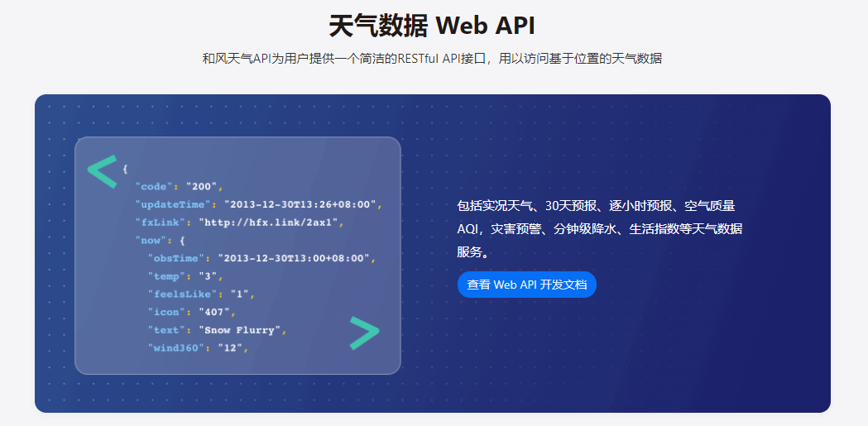Image resolution: width=868 pixels, height=426 pixels.
Task: Click the "wind360": "12" line
Action: pos(198,348)
